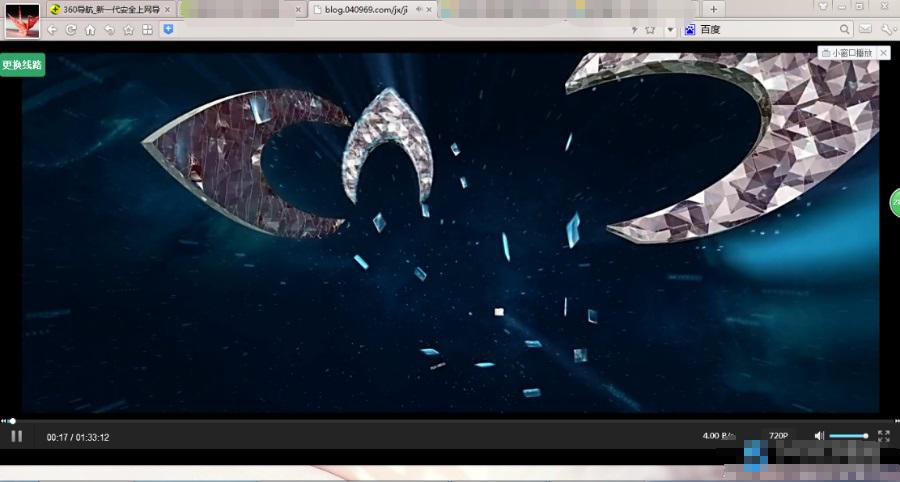Adjust the volume slider
Image resolution: width=900 pixels, height=482 pixels.
point(848,436)
